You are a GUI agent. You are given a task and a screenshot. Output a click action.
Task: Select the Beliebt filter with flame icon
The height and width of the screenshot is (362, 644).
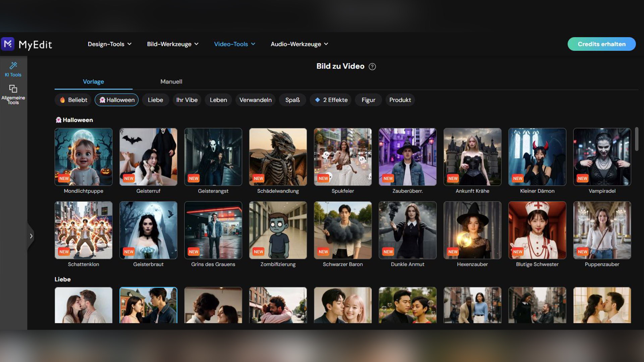pos(73,100)
